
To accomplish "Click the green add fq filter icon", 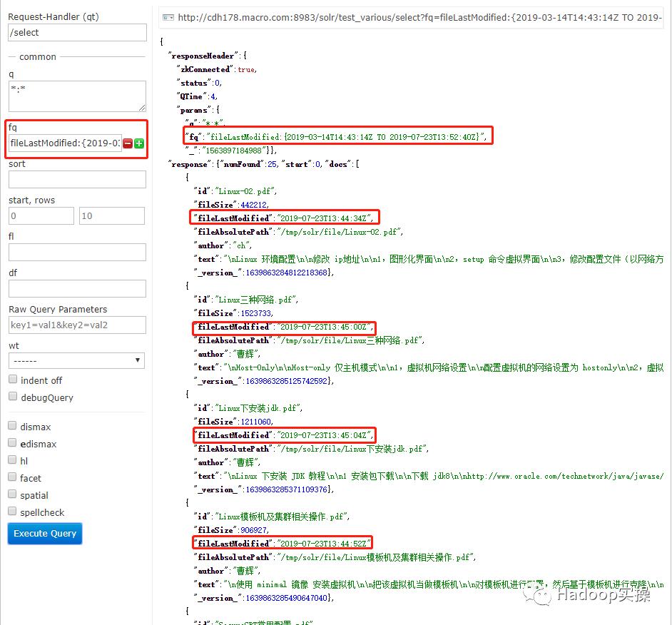I will 139,143.
